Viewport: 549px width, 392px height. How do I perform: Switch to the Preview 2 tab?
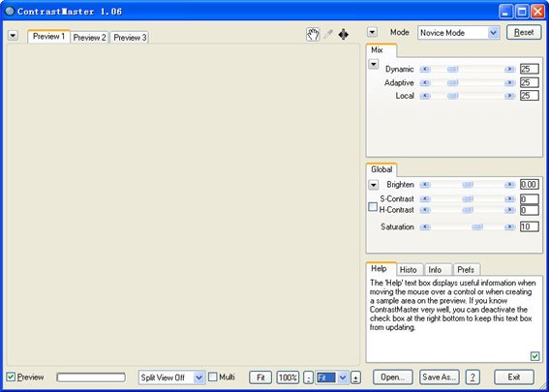(90, 38)
